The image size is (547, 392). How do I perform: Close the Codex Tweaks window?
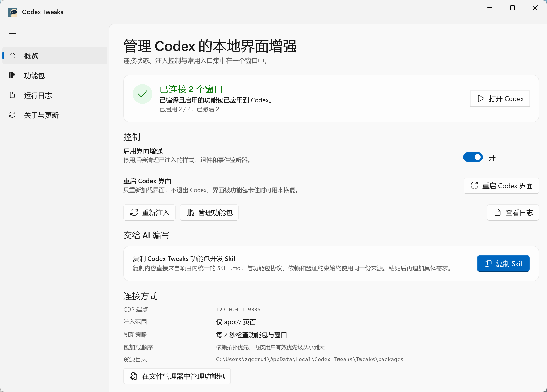pyautogui.click(x=535, y=8)
